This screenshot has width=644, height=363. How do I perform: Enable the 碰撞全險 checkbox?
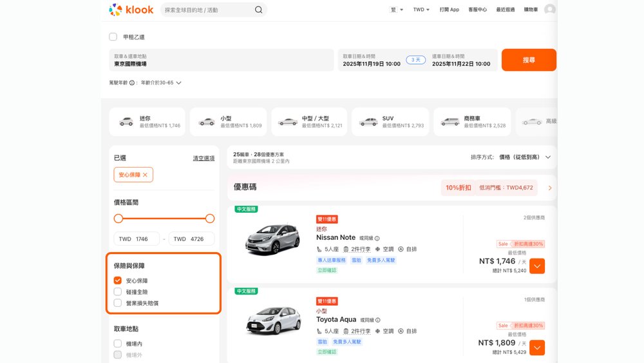(x=117, y=291)
